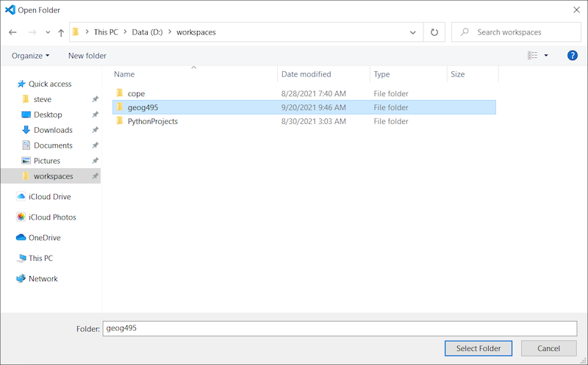Open iCloud Photos in sidebar

[51, 217]
